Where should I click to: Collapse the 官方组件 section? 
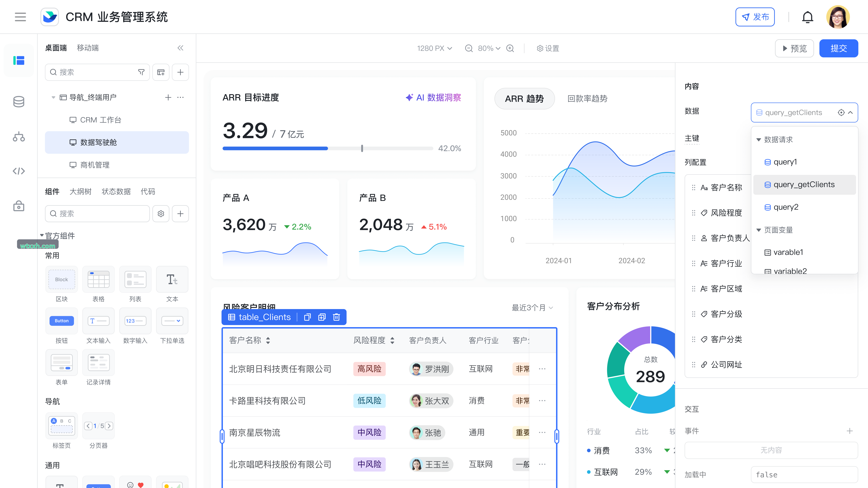pos(42,235)
